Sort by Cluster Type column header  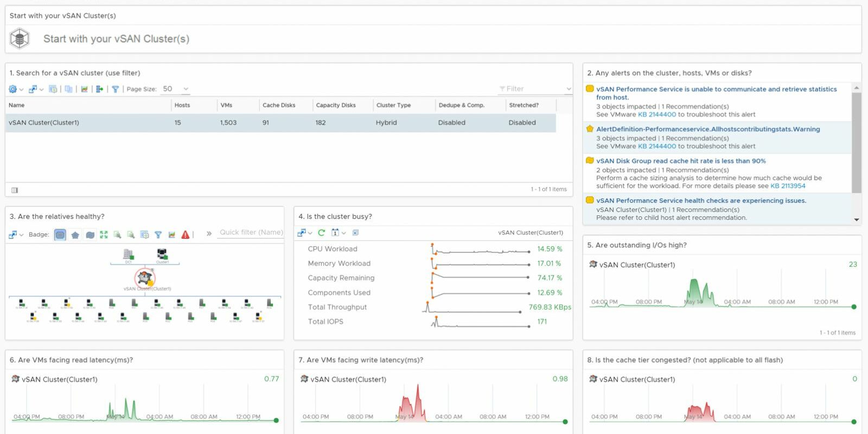pos(393,105)
